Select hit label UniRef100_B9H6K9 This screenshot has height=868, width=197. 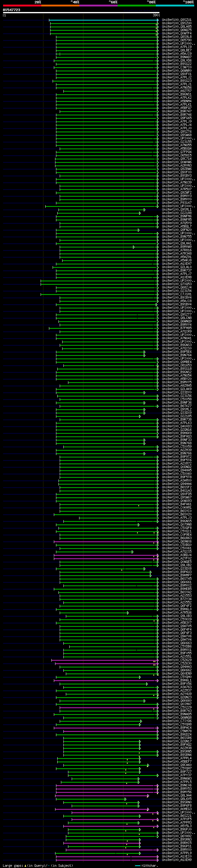point(177,433)
